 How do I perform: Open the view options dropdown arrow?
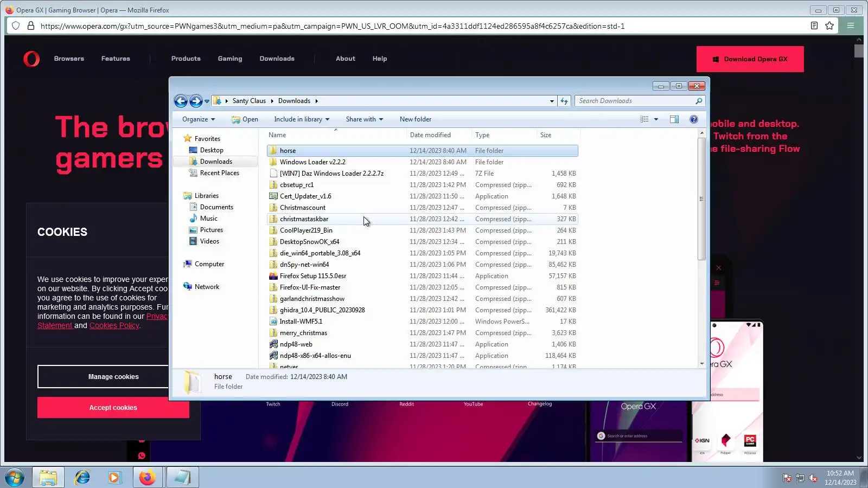point(656,119)
